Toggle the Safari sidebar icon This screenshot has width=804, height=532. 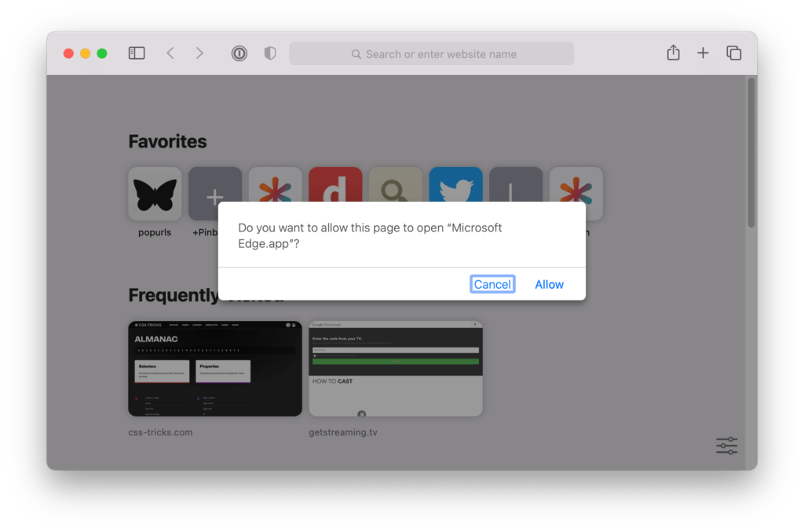point(137,53)
